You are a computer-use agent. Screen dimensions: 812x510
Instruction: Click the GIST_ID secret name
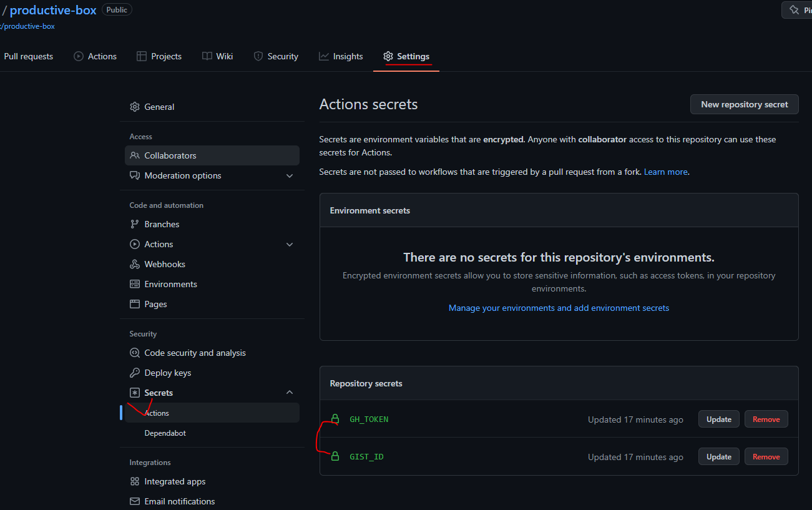pos(366,457)
